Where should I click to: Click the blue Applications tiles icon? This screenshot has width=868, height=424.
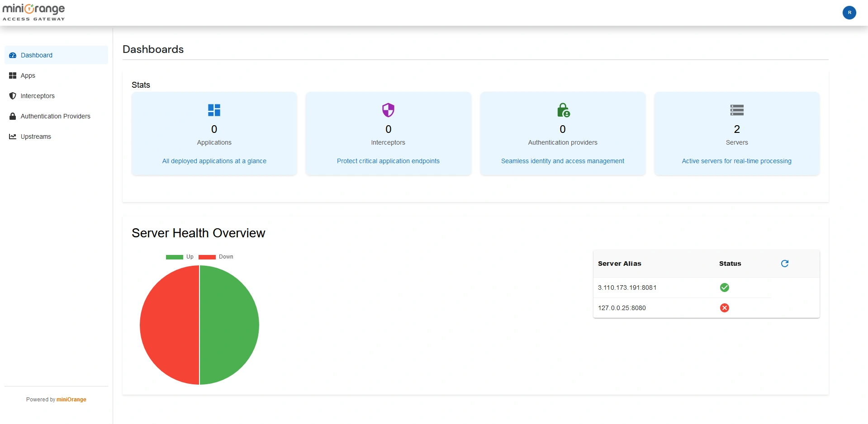point(214,110)
